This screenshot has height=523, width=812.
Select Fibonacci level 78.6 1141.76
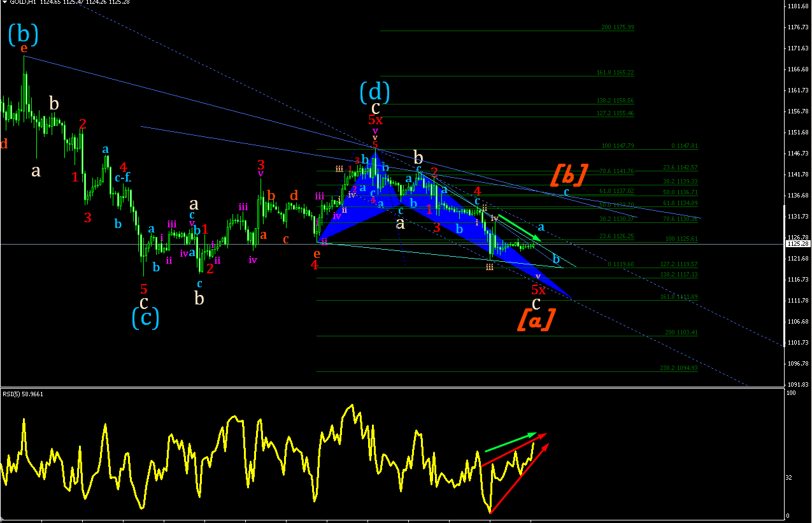click(x=617, y=171)
